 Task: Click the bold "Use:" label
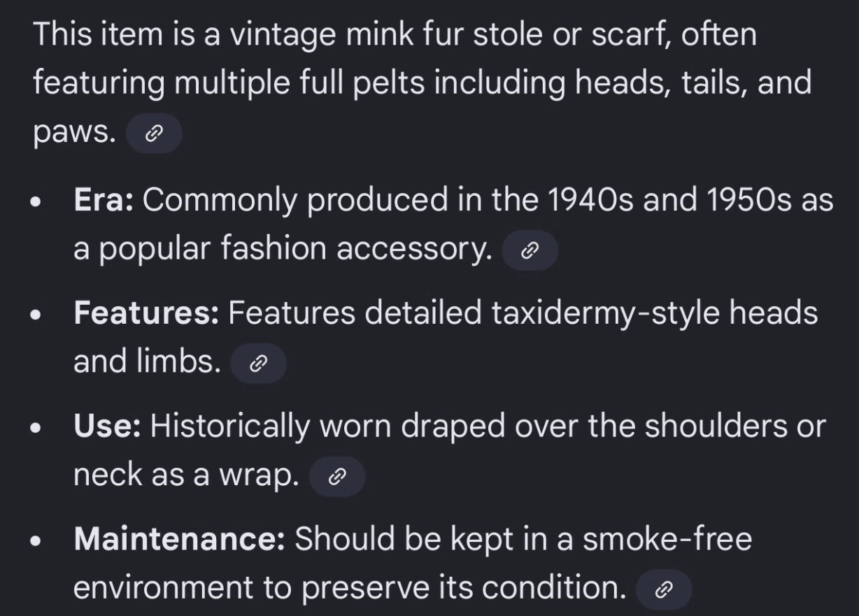pyautogui.click(x=108, y=427)
